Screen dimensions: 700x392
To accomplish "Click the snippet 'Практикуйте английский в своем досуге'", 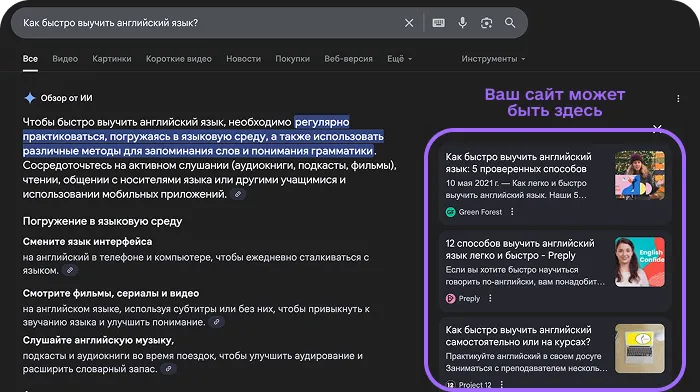I will 523,356.
